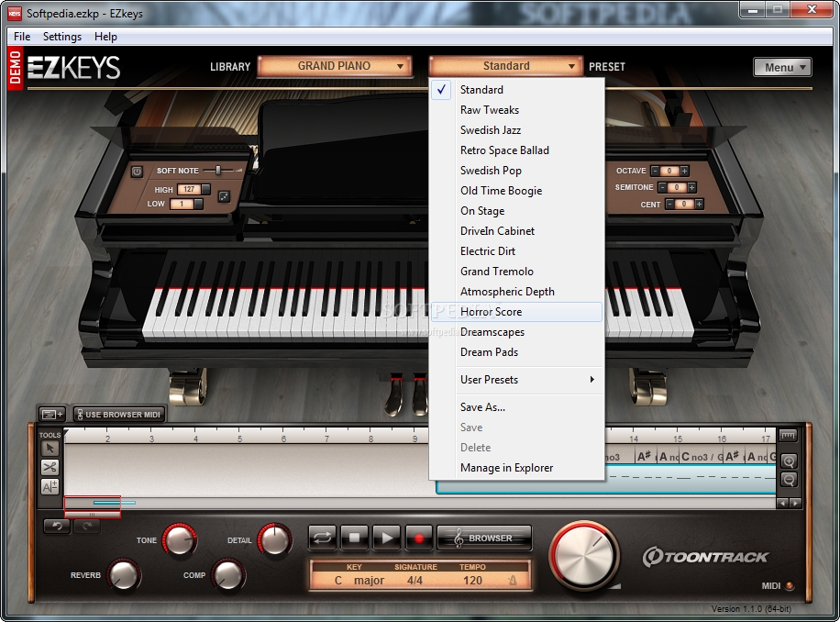Click Manage in Explorer
Image resolution: width=840 pixels, height=622 pixels.
(516, 468)
